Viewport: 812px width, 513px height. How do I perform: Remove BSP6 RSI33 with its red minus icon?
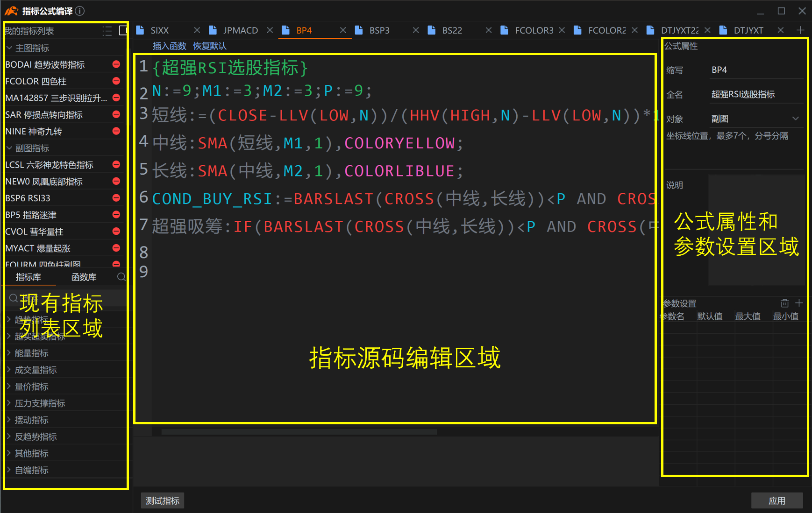[x=116, y=198]
